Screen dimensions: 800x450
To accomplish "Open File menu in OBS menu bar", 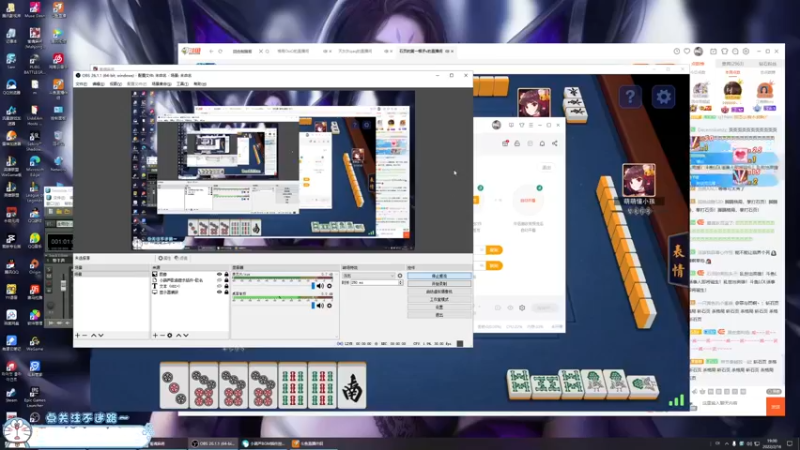I will [x=82, y=84].
